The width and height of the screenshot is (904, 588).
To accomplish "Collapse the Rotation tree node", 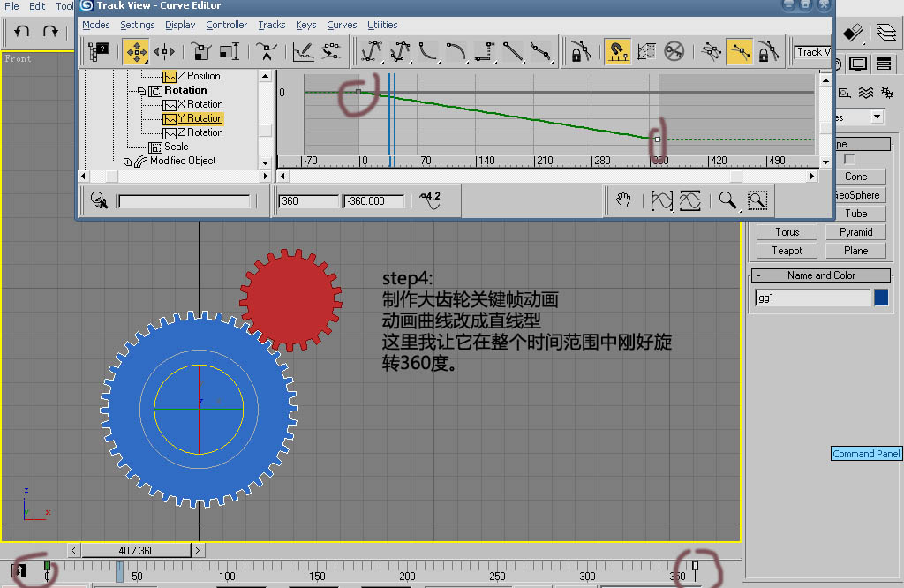I will coord(141,91).
